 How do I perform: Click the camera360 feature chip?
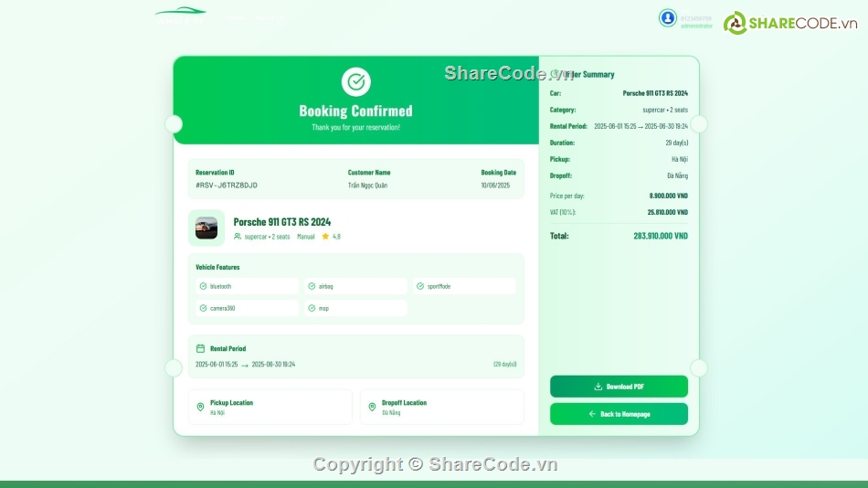point(247,308)
